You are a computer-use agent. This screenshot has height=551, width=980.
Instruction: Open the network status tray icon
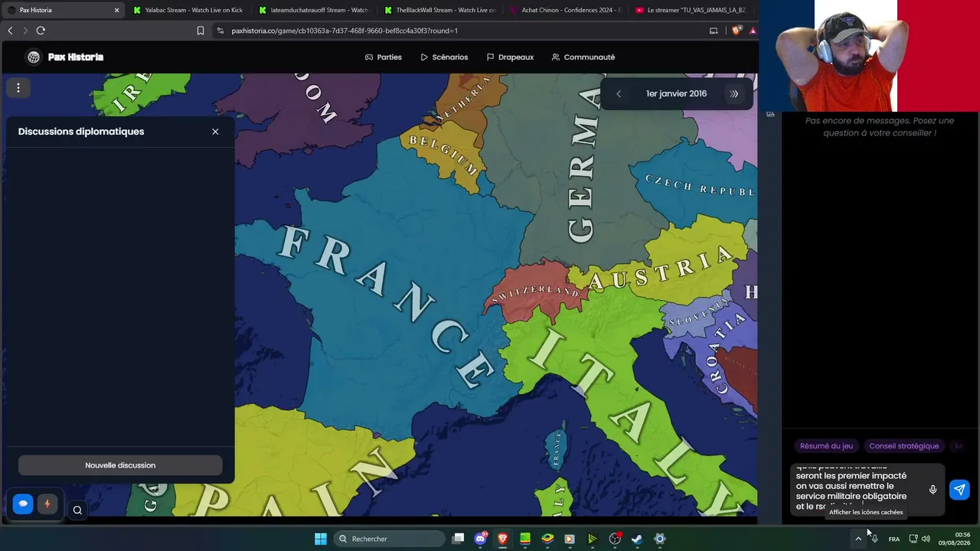(913, 539)
